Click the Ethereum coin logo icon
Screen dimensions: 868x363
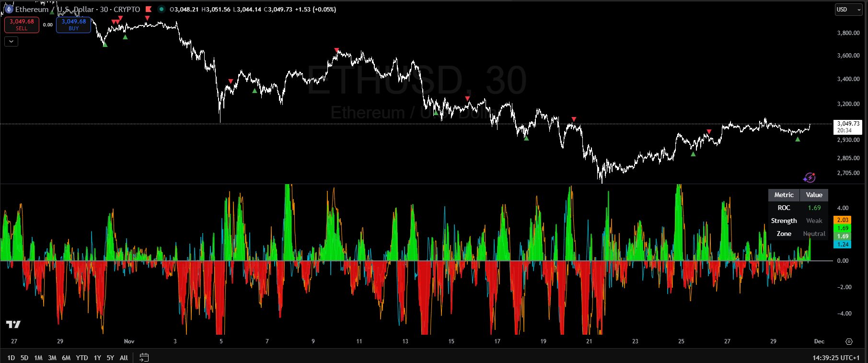click(x=9, y=9)
